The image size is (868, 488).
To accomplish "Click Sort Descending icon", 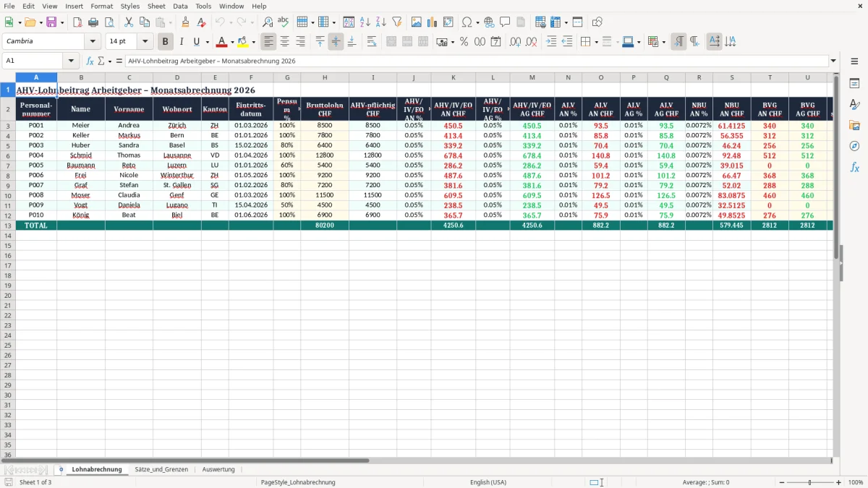I will [x=381, y=22].
